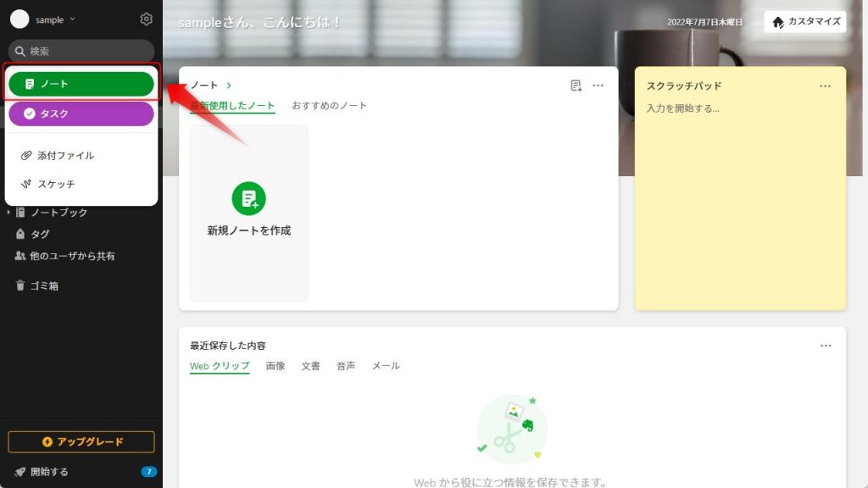
Task: Open ゴミ箱 trash in the sidebar
Action: pos(44,286)
